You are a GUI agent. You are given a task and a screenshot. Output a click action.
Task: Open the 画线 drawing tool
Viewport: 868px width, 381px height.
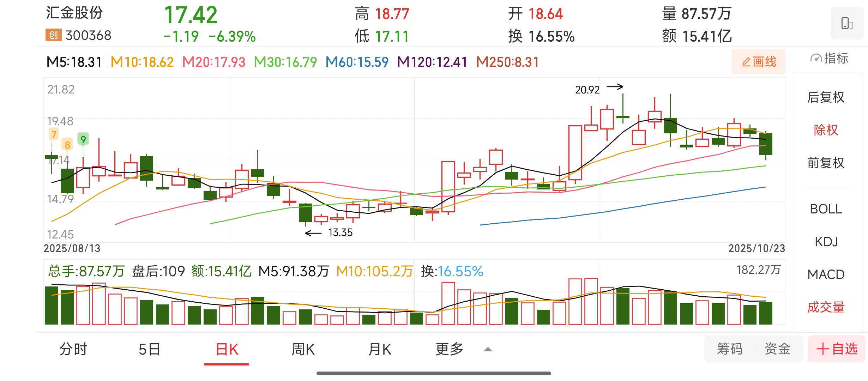[x=759, y=62]
